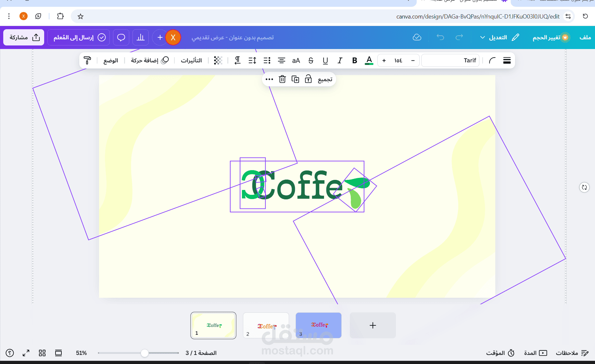Viewport: 595px width, 364px height.
Task: Select page 2 thumbnail
Action: [x=266, y=325]
